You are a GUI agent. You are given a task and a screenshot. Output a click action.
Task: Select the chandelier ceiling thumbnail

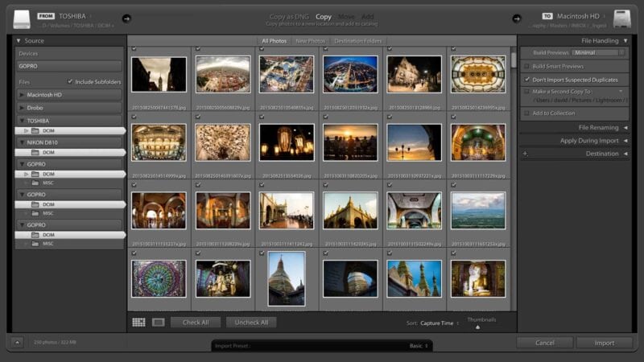click(x=223, y=142)
